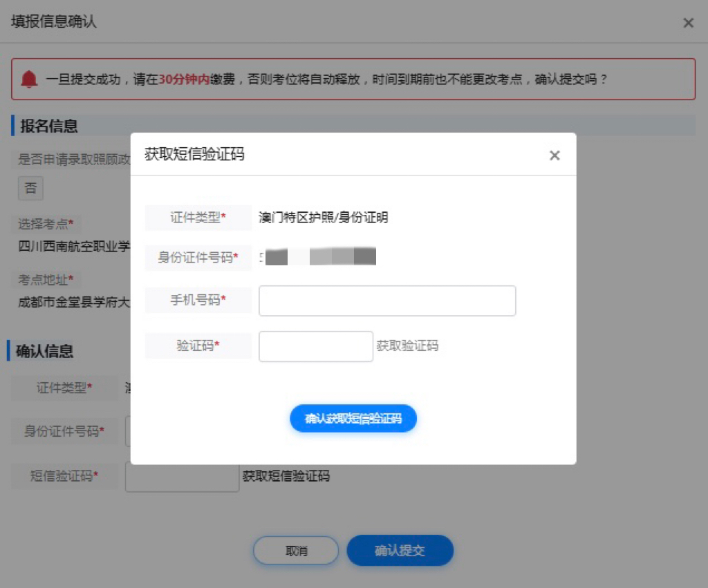Toggle the 否 option under 是否申请录取照顾政策
708x588 pixels.
pos(30,188)
